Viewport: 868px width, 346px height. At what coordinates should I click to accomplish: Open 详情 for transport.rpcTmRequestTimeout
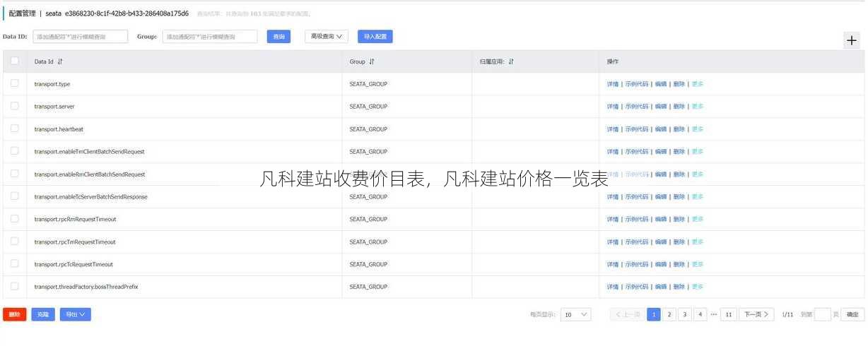click(613, 242)
